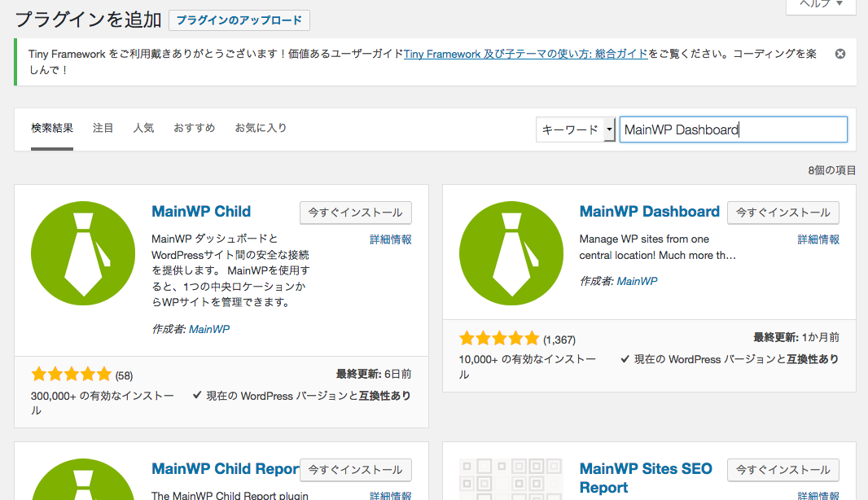The height and width of the screenshot is (500, 868).
Task: Install the MainWP Dashboard plugin now
Action: click(783, 213)
